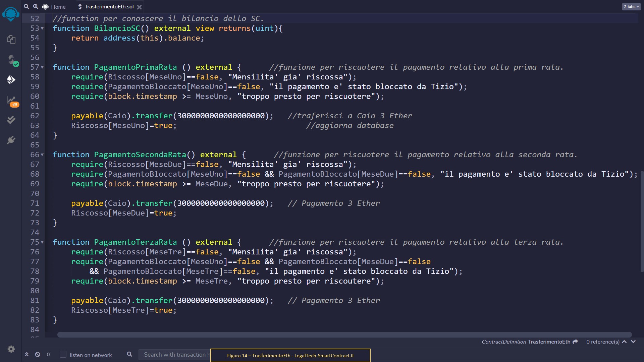The image size is (644, 362).
Task: Open the Deploy & Run Transactions icon
Action: coord(11,79)
